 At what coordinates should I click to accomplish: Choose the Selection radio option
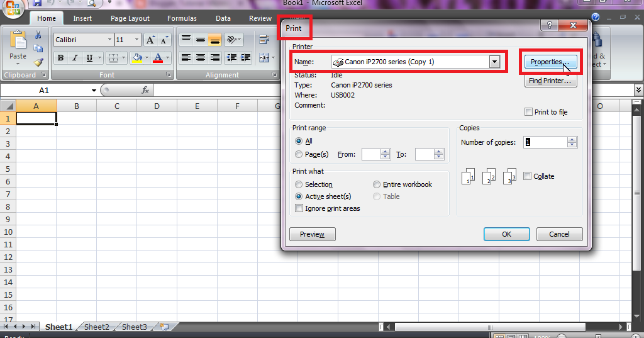click(x=299, y=184)
